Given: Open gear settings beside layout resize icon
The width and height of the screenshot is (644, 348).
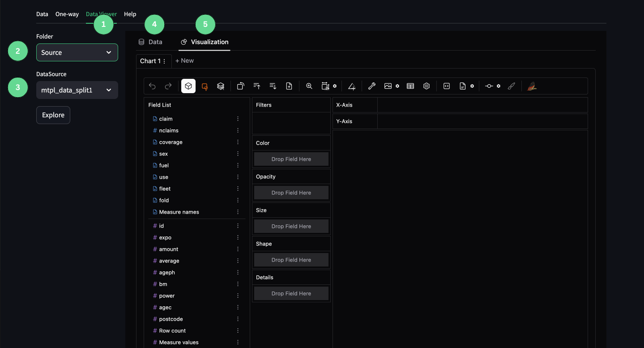Looking at the screenshot, I should [335, 86].
